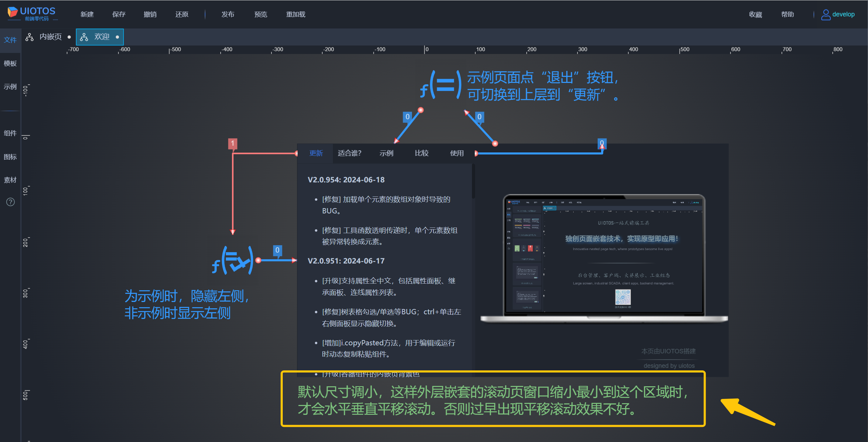Click the embedded-page tab tree icon
868x442 pixels.
tap(30, 37)
